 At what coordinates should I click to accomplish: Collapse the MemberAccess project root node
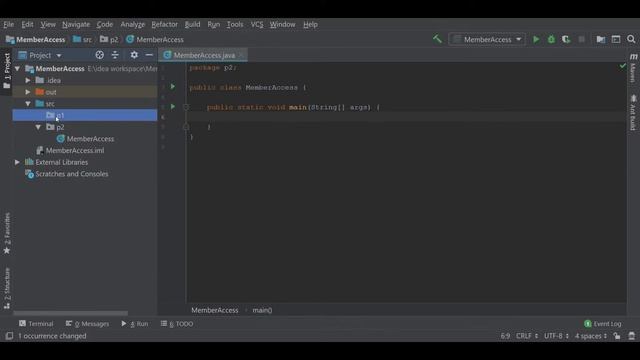tap(18, 69)
